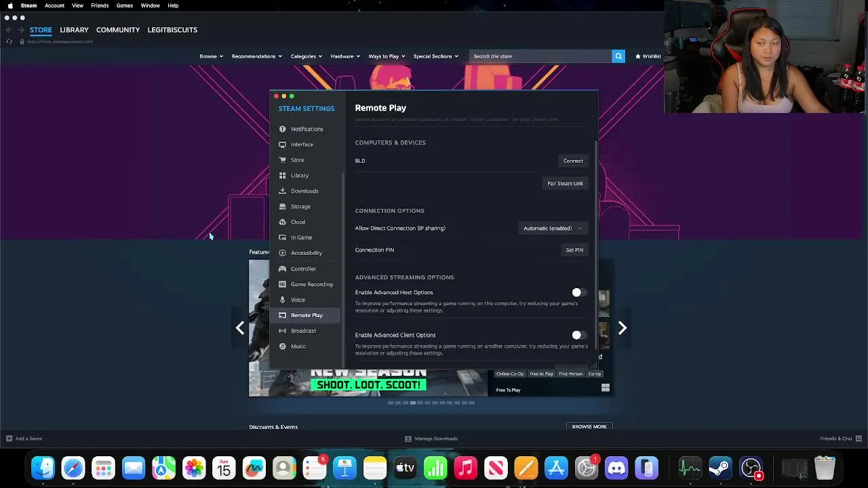Image resolution: width=868 pixels, height=488 pixels.
Task: Select the Cloud icon in settings
Action: point(282,222)
